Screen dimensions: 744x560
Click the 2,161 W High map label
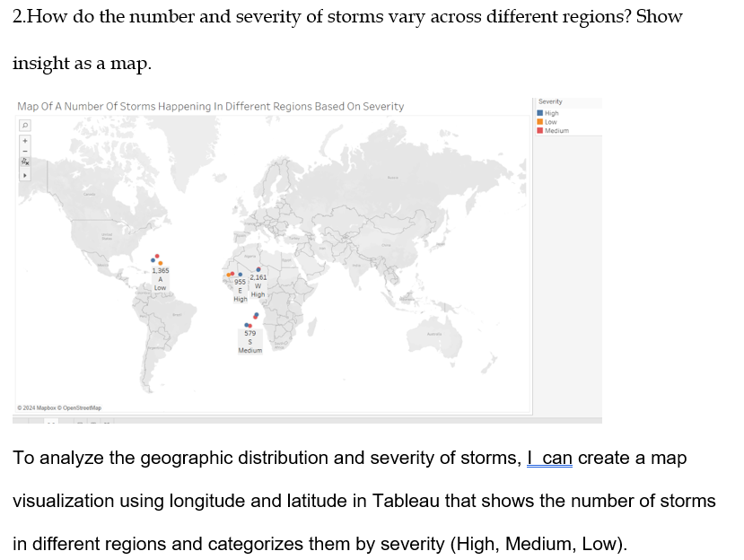(x=258, y=286)
